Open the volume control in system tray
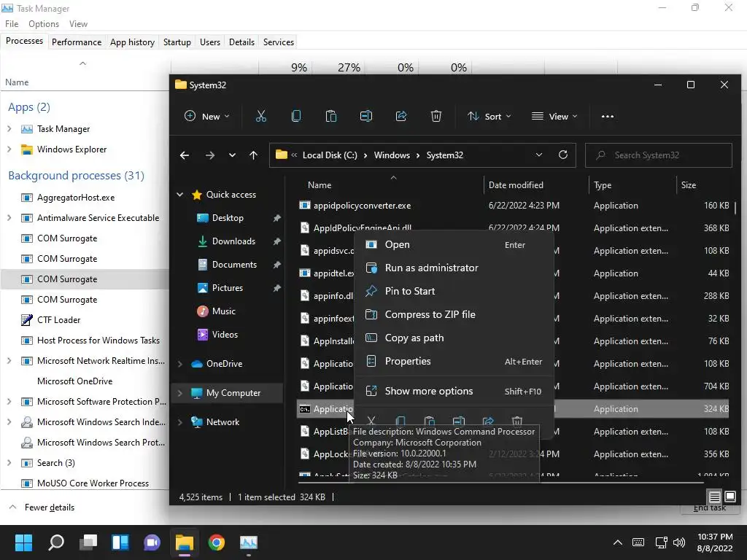Image resolution: width=747 pixels, height=560 pixels. (x=679, y=542)
